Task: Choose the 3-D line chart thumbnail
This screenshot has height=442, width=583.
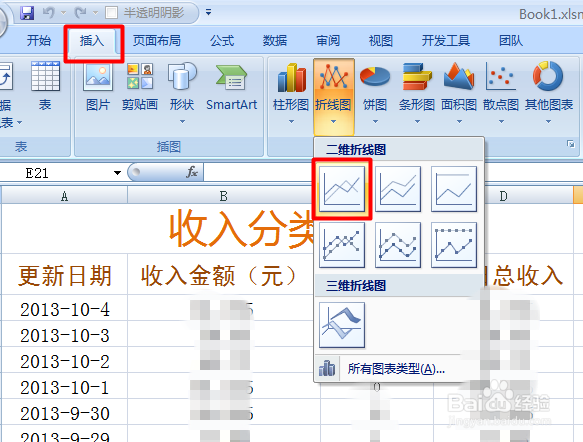Action: pos(342,325)
